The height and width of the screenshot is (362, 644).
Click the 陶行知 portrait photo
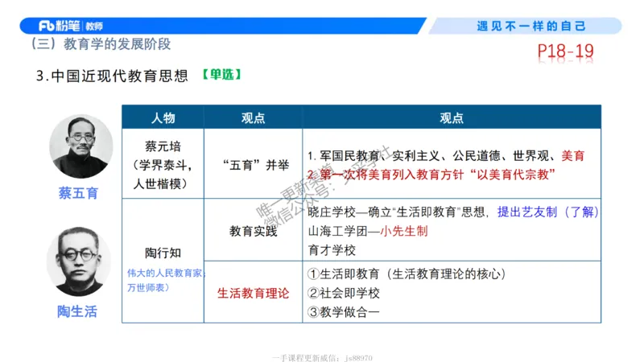tap(78, 261)
